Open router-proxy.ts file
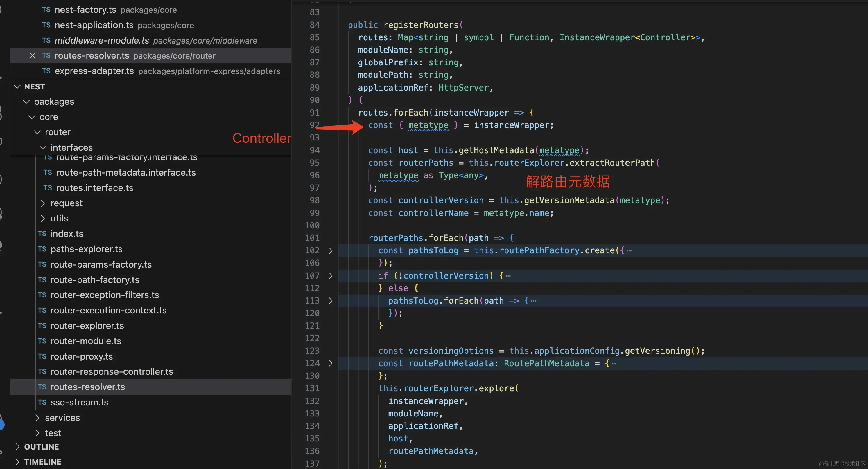The width and height of the screenshot is (868, 469). 81,356
